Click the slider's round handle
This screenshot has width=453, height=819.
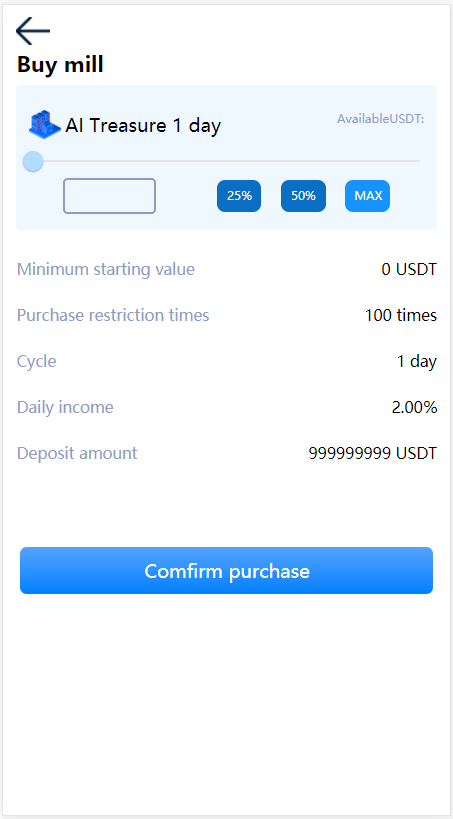click(33, 161)
